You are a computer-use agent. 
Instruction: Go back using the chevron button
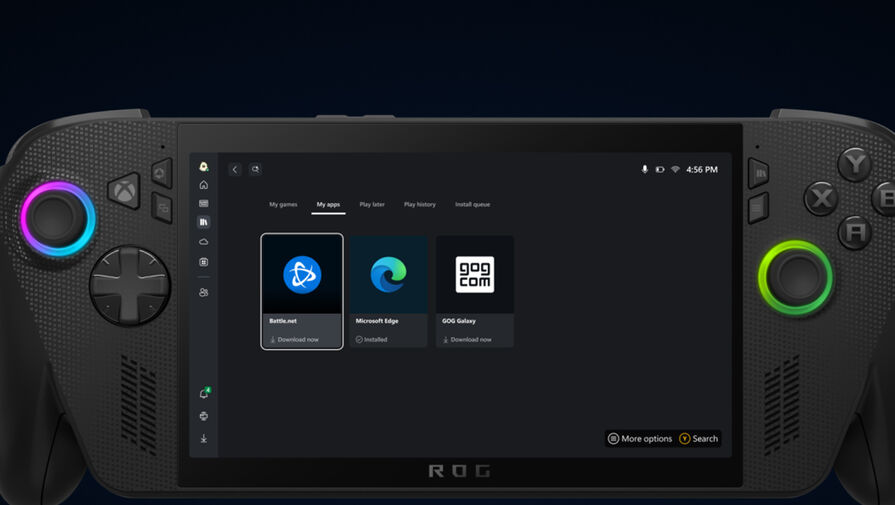235,169
